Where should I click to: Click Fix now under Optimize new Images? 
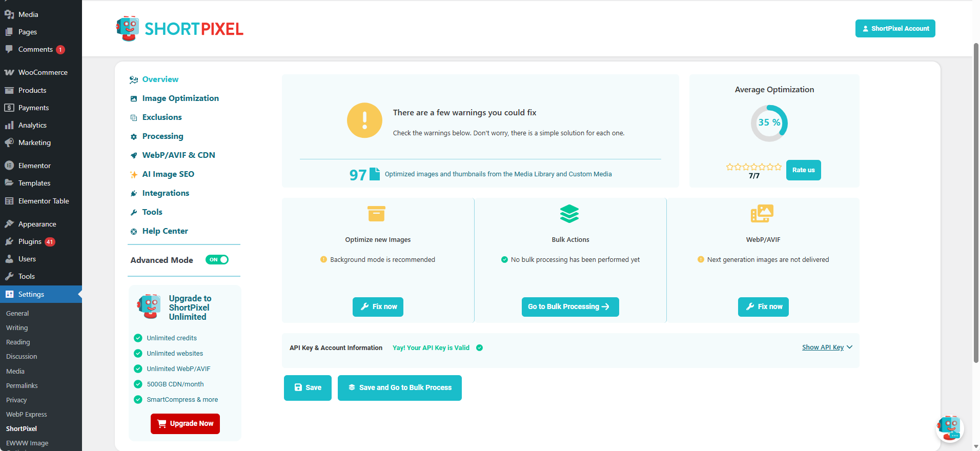click(378, 307)
